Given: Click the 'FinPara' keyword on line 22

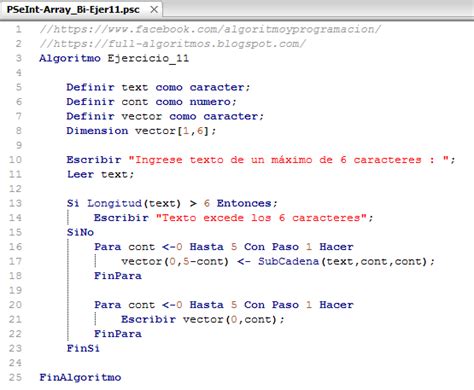Looking at the screenshot, I should click(x=118, y=334).
